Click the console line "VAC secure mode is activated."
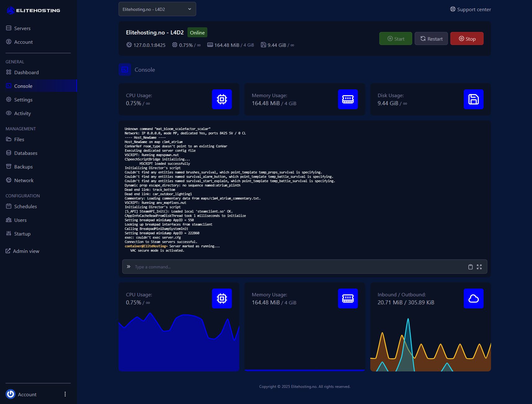 point(157,250)
